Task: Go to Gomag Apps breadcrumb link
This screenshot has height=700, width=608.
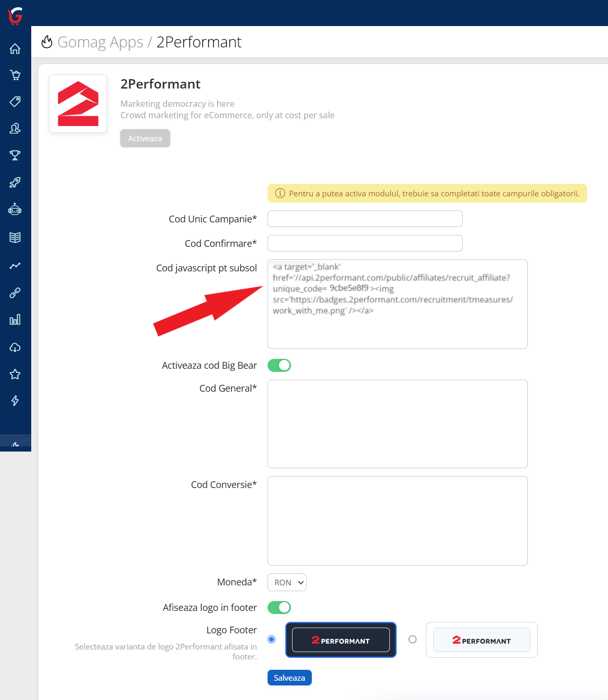Action: pyautogui.click(x=100, y=42)
